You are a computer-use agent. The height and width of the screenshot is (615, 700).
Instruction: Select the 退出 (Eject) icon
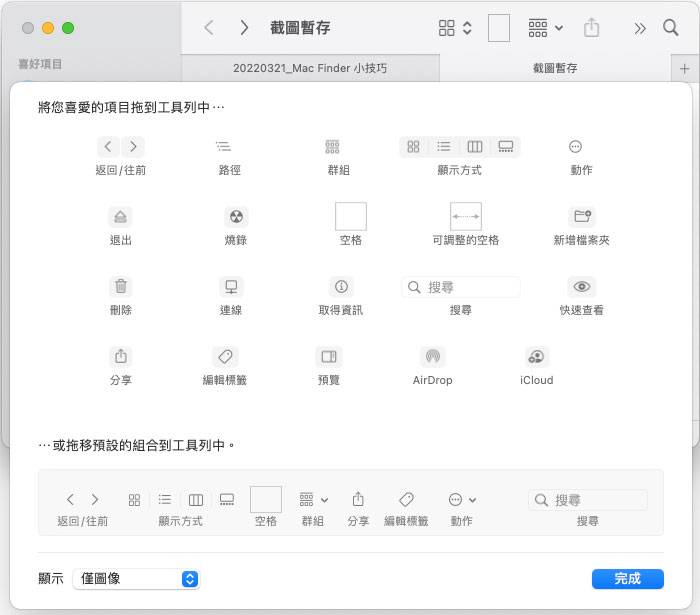coord(120,216)
